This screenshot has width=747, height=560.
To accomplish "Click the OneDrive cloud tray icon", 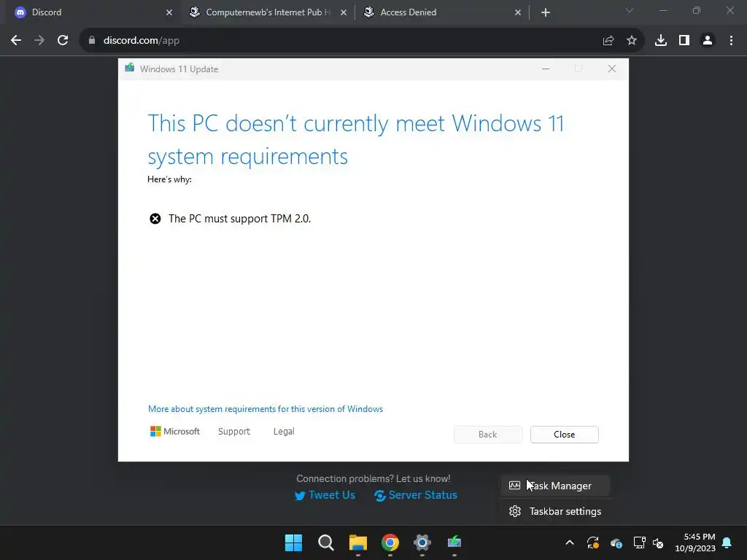I will coord(616,542).
